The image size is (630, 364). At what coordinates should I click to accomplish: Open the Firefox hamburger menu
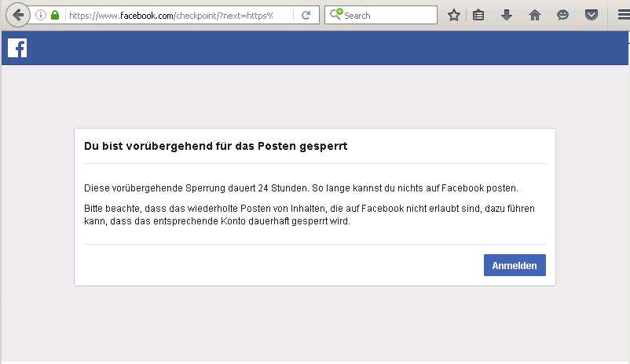point(623,15)
